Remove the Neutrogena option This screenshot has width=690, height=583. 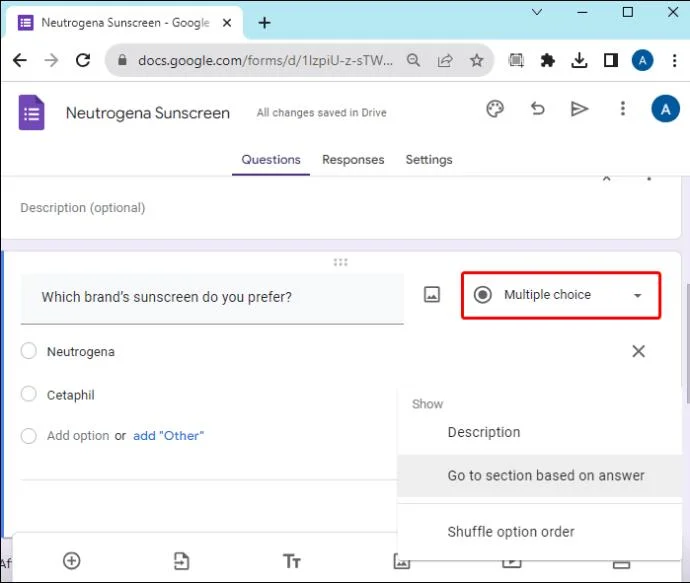638,351
